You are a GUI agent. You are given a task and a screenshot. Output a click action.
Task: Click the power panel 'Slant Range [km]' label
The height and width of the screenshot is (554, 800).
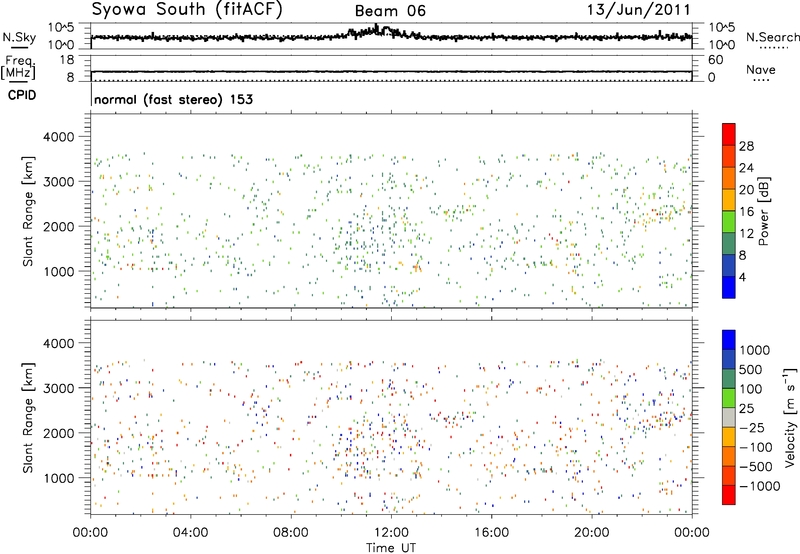28,211
